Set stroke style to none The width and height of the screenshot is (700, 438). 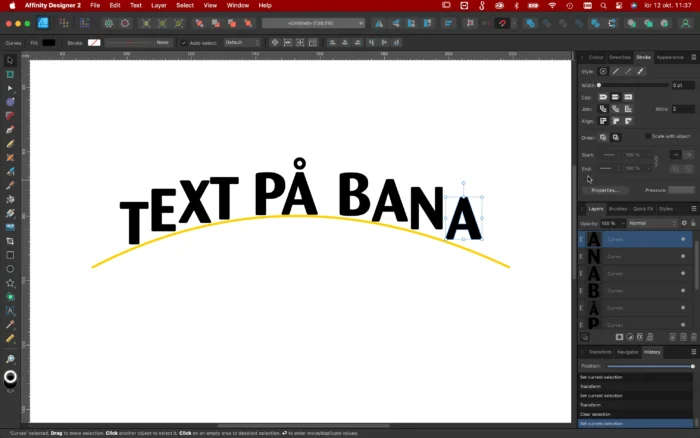pos(603,71)
